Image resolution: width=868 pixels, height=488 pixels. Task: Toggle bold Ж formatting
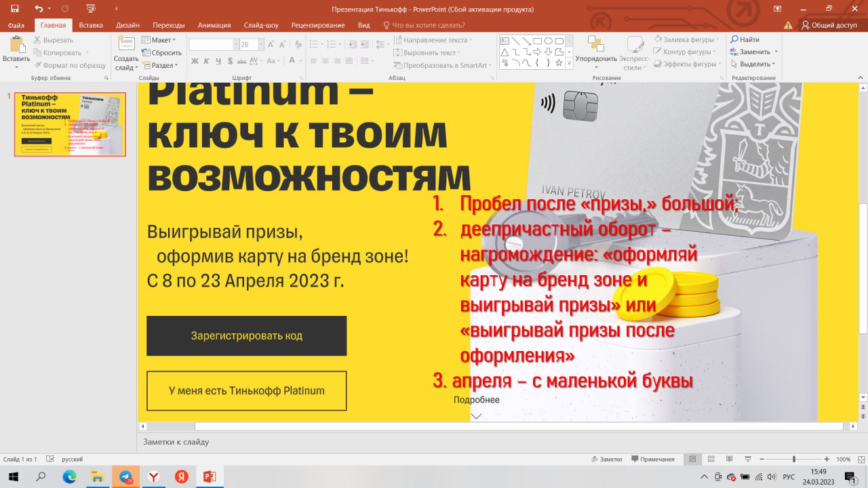point(195,62)
